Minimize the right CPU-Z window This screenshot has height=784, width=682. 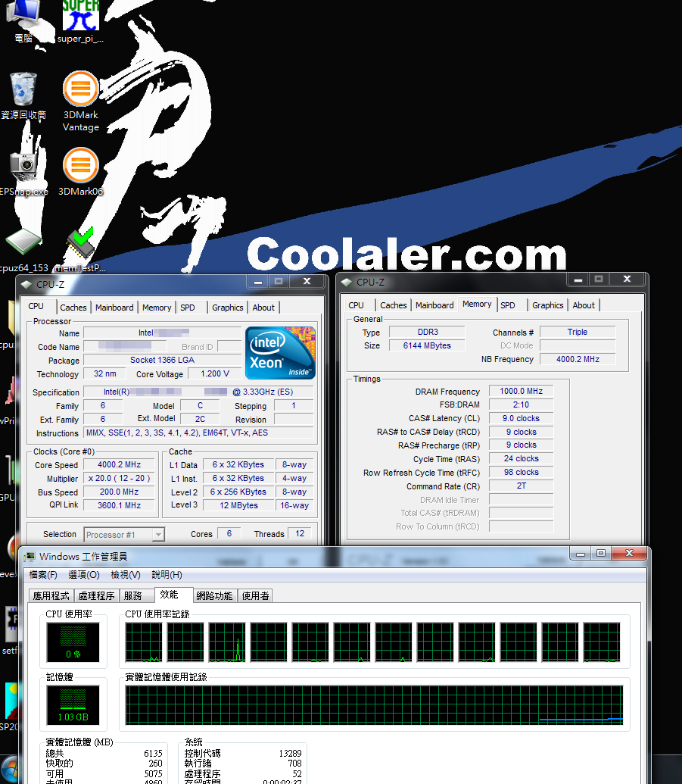pyautogui.click(x=578, y=280)
